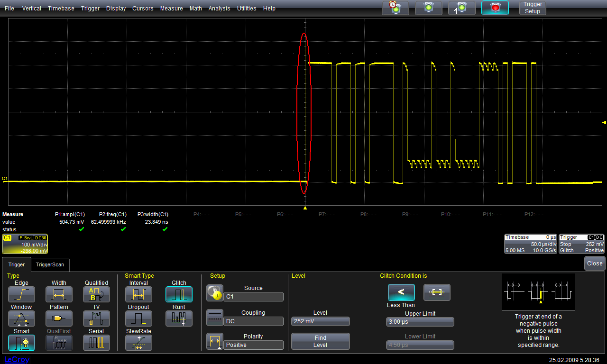The image size is (607, 364).
Task: Select the Width trigger type icon
Action: [59, 294]
